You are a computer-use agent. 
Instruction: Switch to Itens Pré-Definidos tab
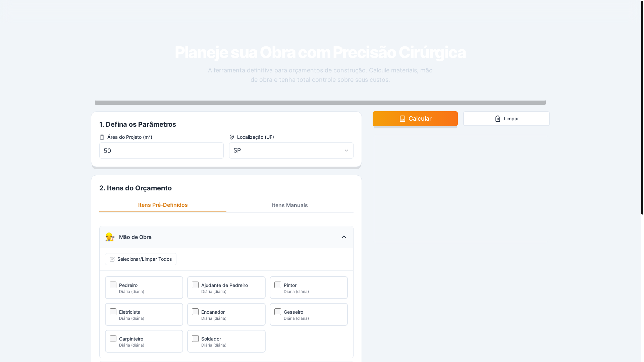click(163, 205)
